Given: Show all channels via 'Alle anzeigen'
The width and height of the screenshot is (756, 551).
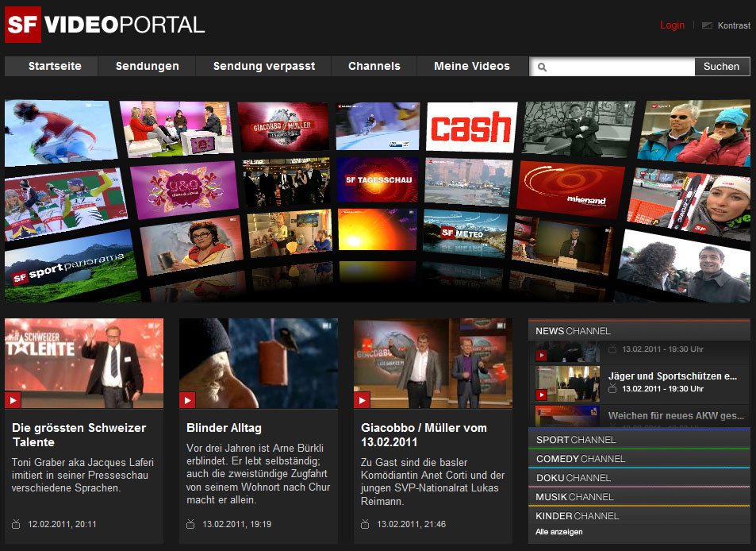Looking at the screenshot, I should tap(561, 532).
